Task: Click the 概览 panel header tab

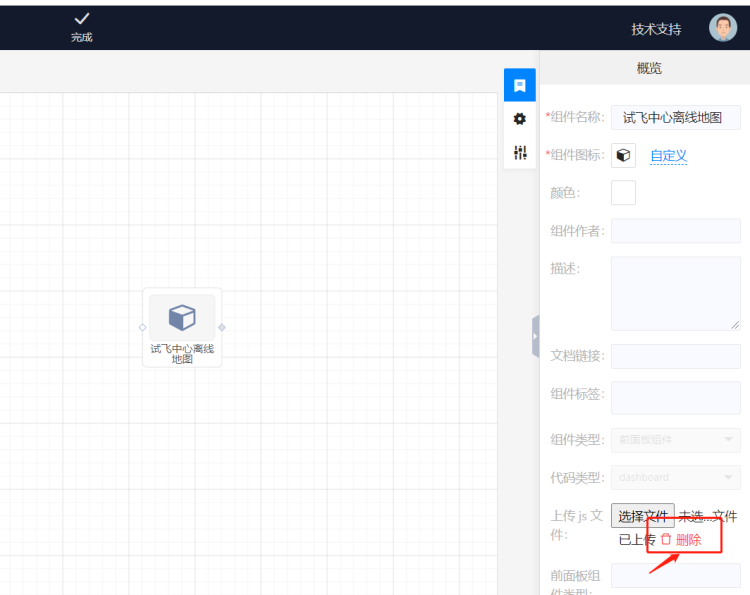Action: tap(649, 68)
